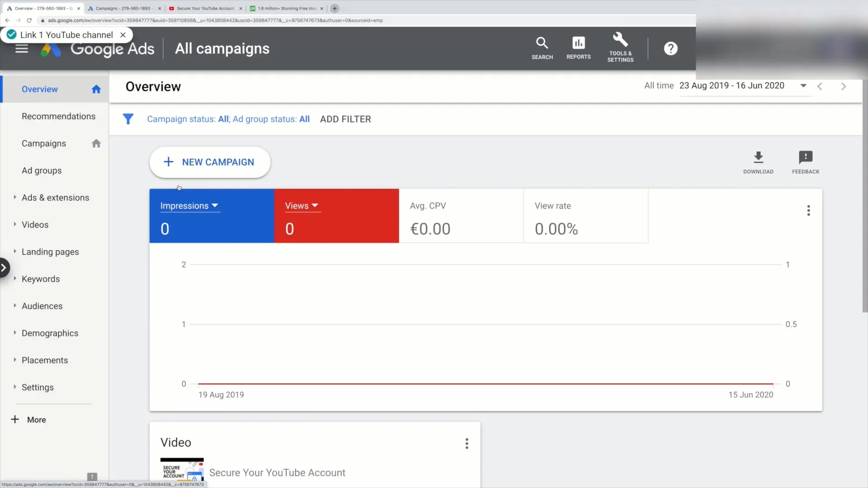Image resolution: width=868 pixels, height=488 pixels.
Task: Click the three-dot menu on metrics chart
Action: 809,210
